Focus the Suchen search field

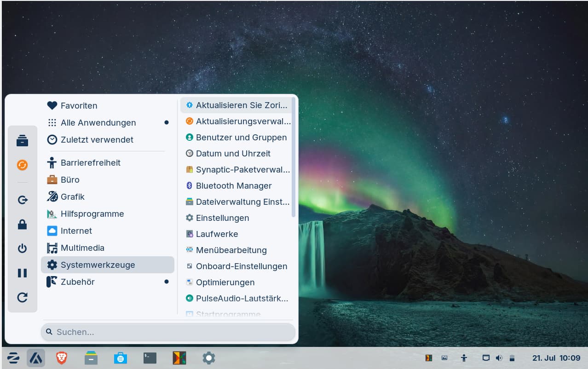coord(168,332)
